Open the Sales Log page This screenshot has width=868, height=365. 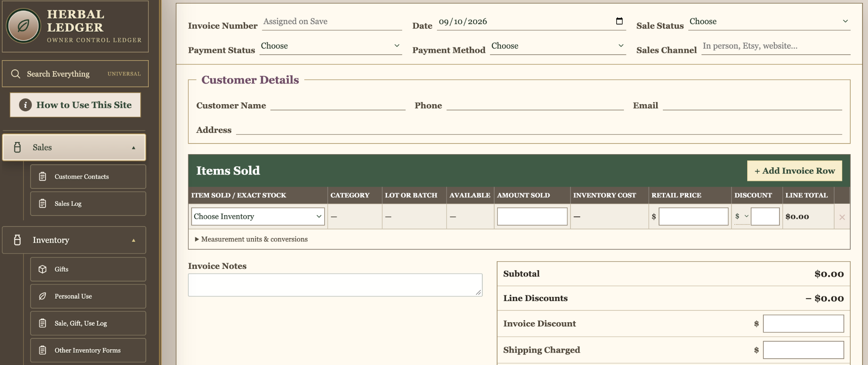(x=88, y=204)
